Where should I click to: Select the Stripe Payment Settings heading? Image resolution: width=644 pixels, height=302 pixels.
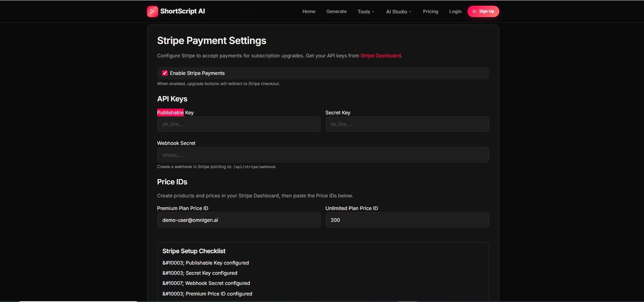[x=212, y=41]
